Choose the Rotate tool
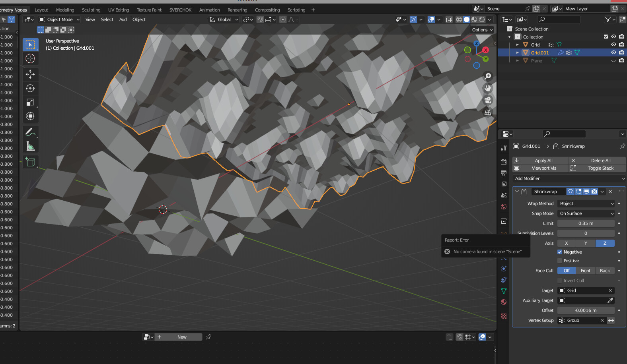 point(30,88)
